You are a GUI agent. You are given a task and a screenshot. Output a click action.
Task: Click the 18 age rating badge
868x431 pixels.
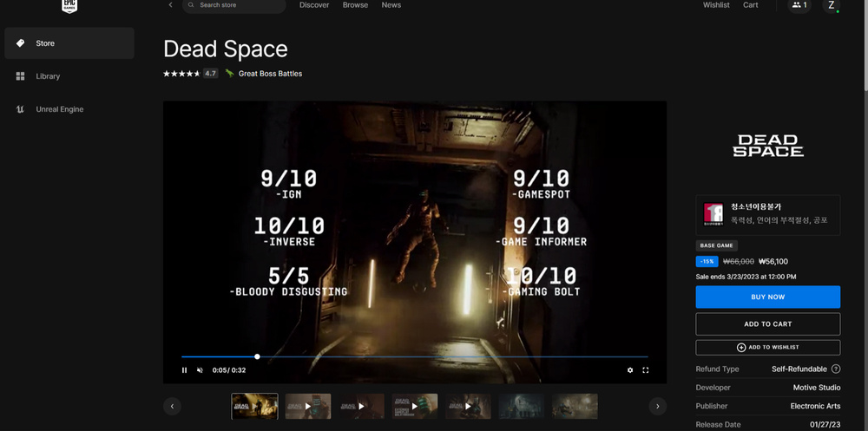coord(713,215)
